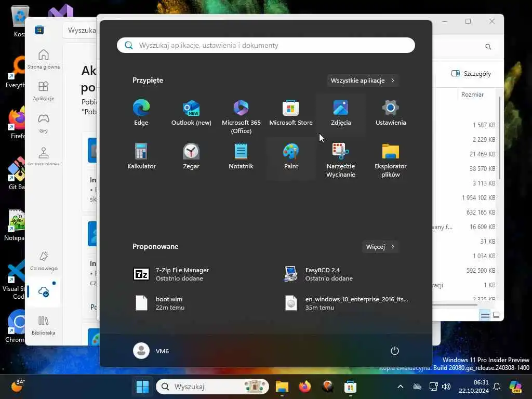Viewport: 532px width, 399px height.
Task: Open en_windows_10_enterprise_2016 recent file
Action: (x=347, y=303)
